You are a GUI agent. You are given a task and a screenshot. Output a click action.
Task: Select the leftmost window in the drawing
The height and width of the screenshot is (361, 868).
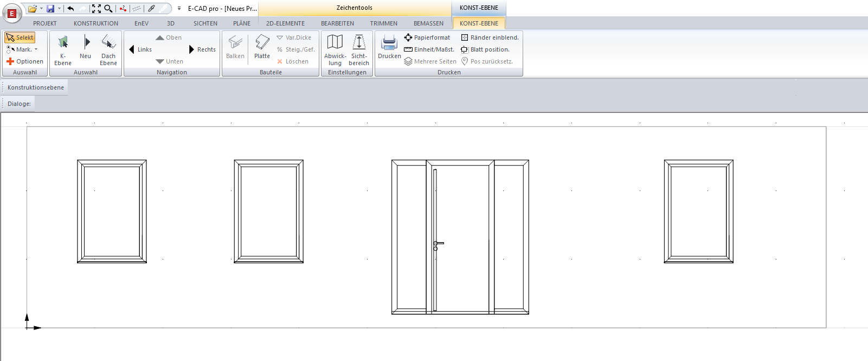pos(112,211)
